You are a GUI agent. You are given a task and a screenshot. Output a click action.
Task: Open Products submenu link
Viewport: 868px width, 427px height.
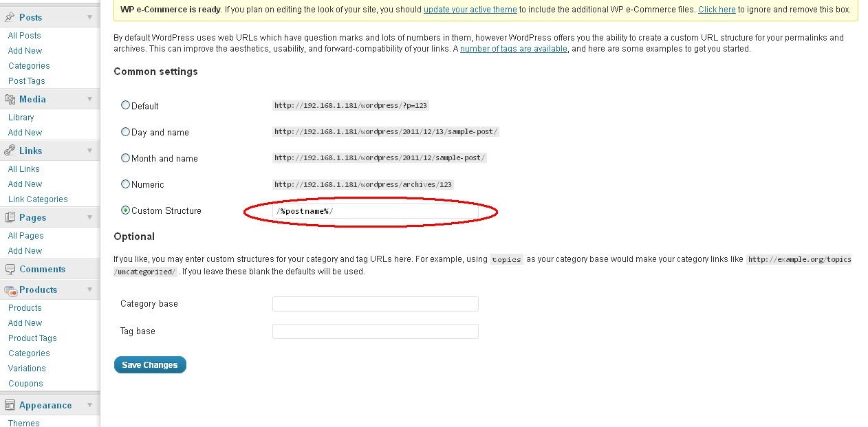pos(25,307)
